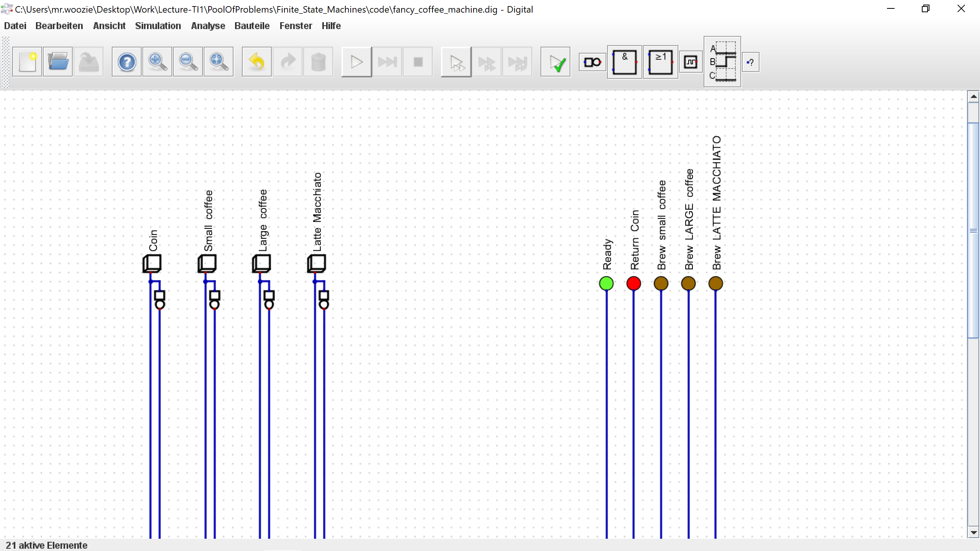
Task: Restore down the Digital window
Action: 926,9
